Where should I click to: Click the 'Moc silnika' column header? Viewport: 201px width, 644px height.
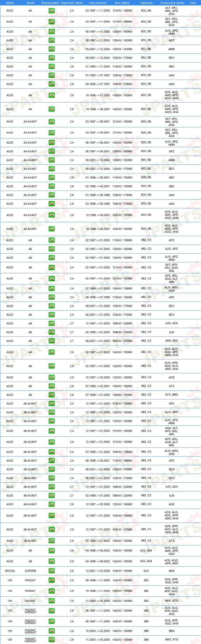pos(122,3)
